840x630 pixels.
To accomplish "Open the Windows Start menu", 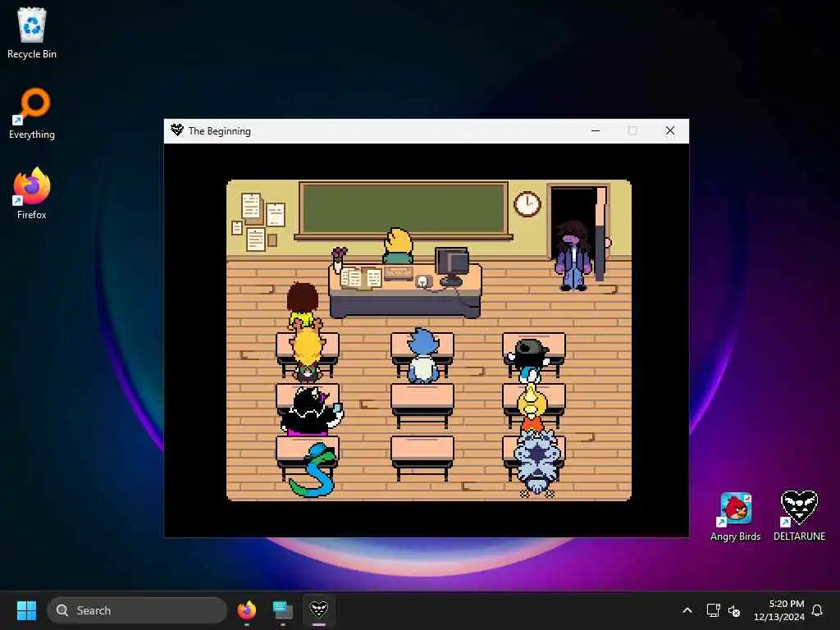I will point(26,610).
